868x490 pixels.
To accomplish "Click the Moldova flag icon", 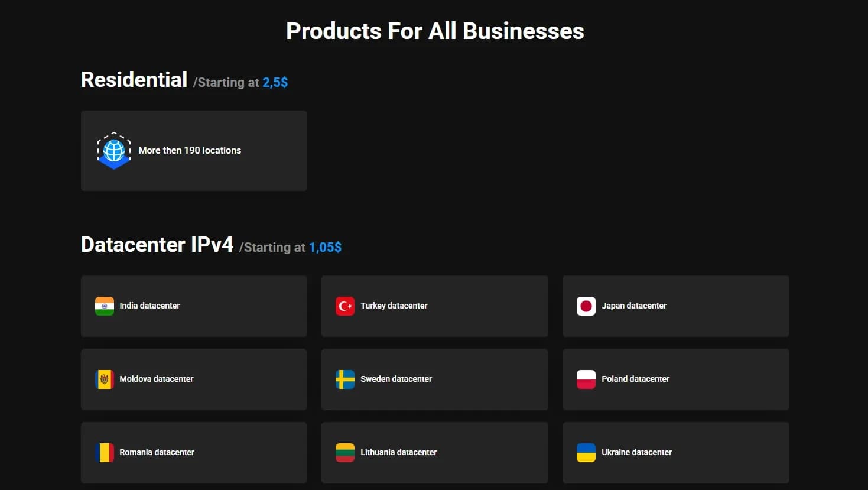I will pyautogui.click(x=105, y=379).
